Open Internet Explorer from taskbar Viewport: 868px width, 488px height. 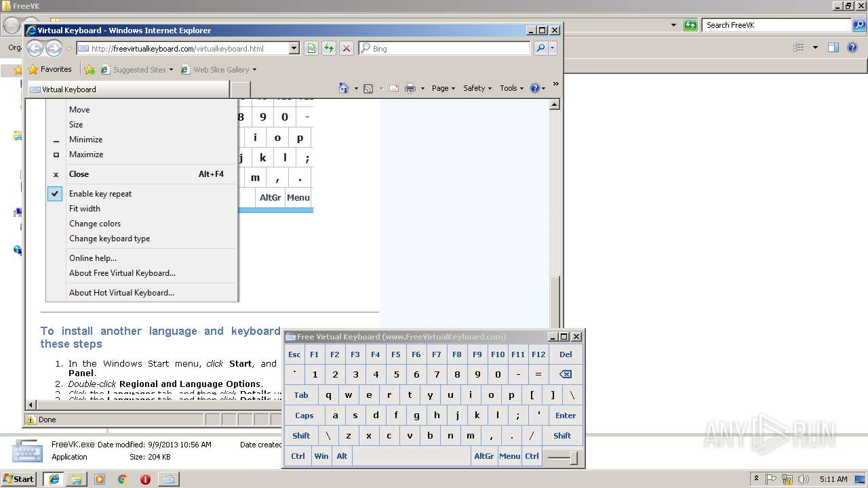[54, 479]
